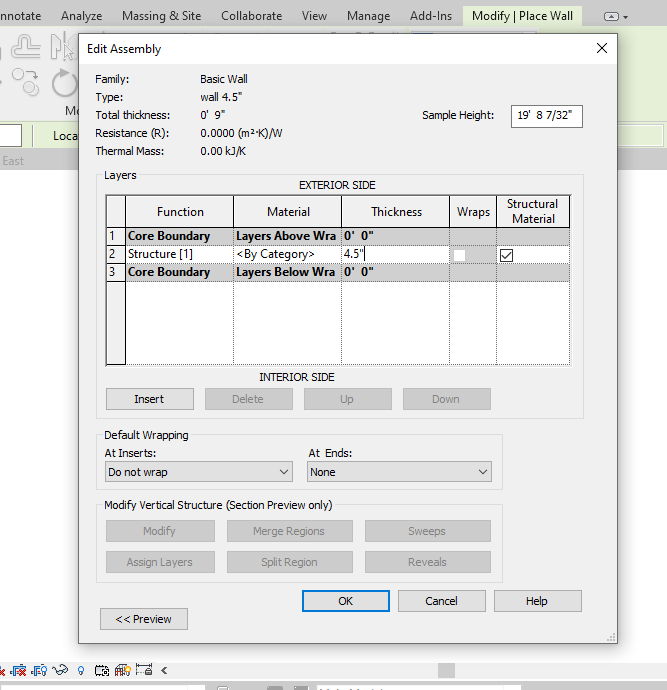
Task: Click the Reveals button
Action: [x=427, y=562]
